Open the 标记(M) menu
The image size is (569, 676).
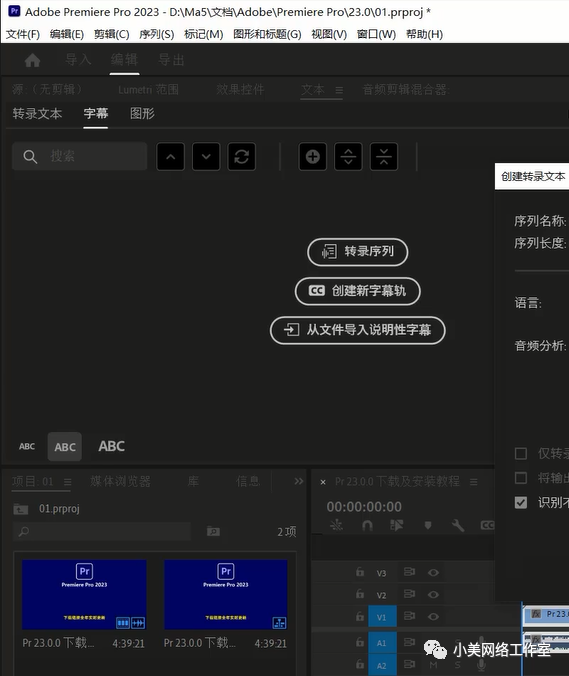coord(203,34)
